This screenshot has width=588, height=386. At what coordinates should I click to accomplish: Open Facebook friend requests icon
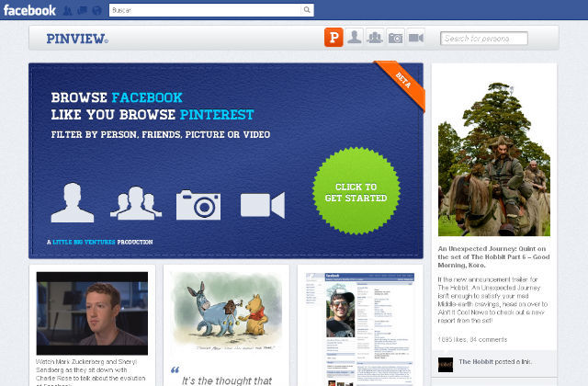tap(67, 10)
